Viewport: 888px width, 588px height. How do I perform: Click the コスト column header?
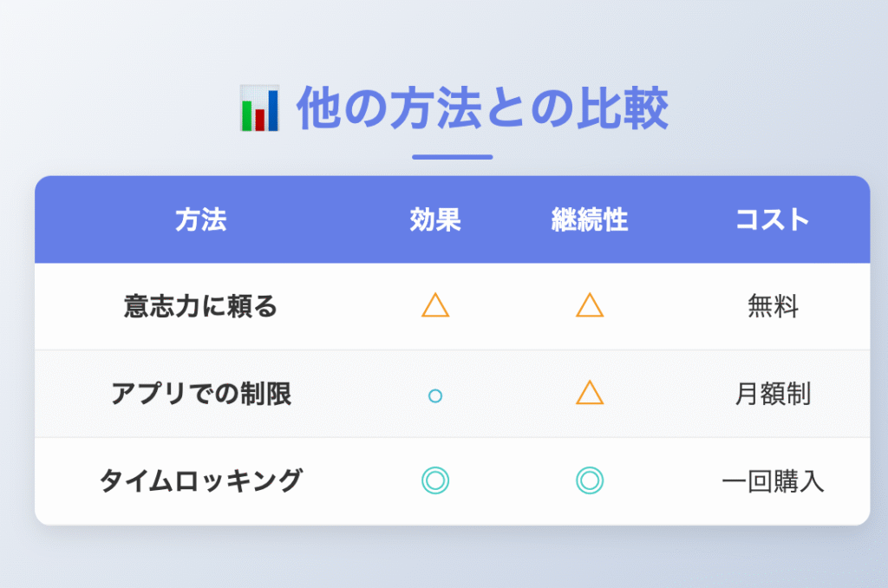tap(773, 219)
